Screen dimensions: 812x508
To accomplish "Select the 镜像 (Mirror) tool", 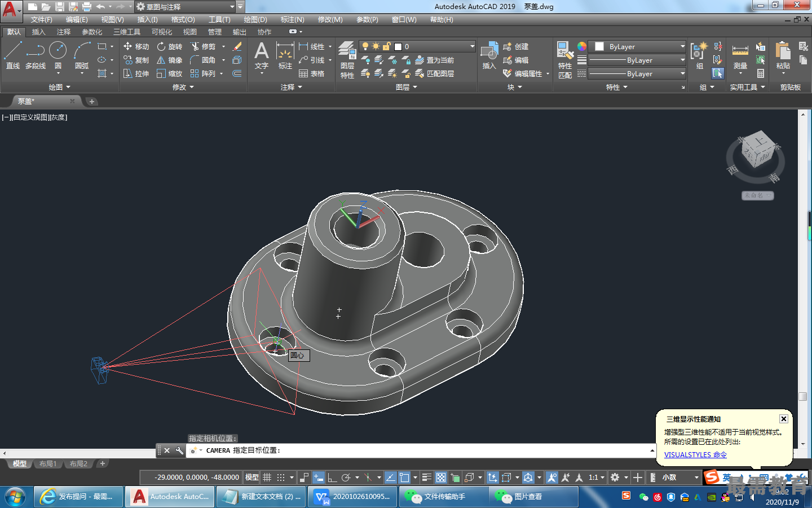I will [170, 60].
